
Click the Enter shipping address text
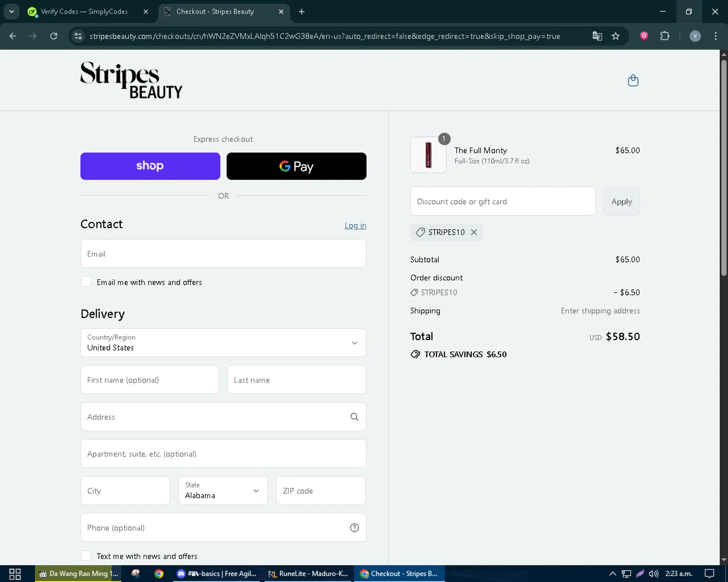click(x=600, y=311)
